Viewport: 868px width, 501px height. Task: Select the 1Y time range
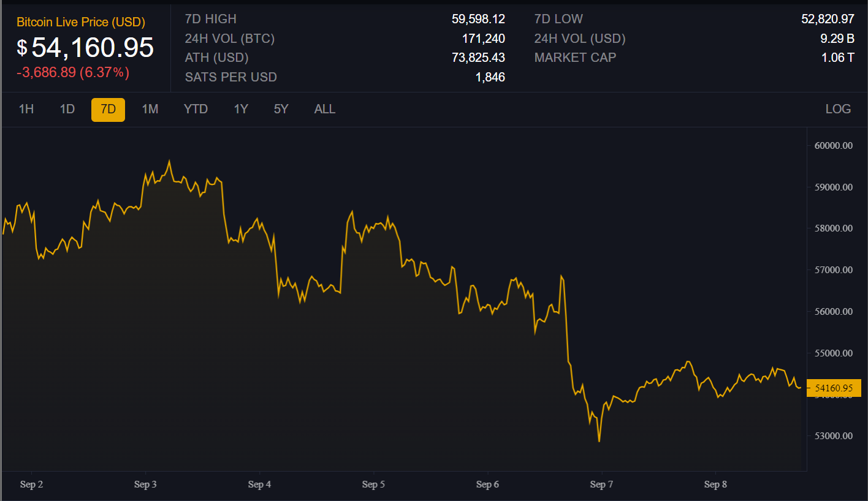point(241,109)
